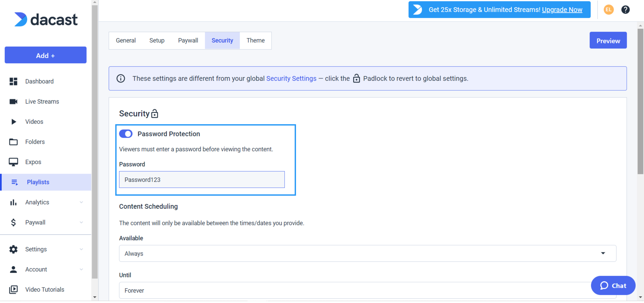Click the sidebar vertical scrollbar
This screenshot has height=303, width=644.
pyautogui.click(x=95, y=142)
